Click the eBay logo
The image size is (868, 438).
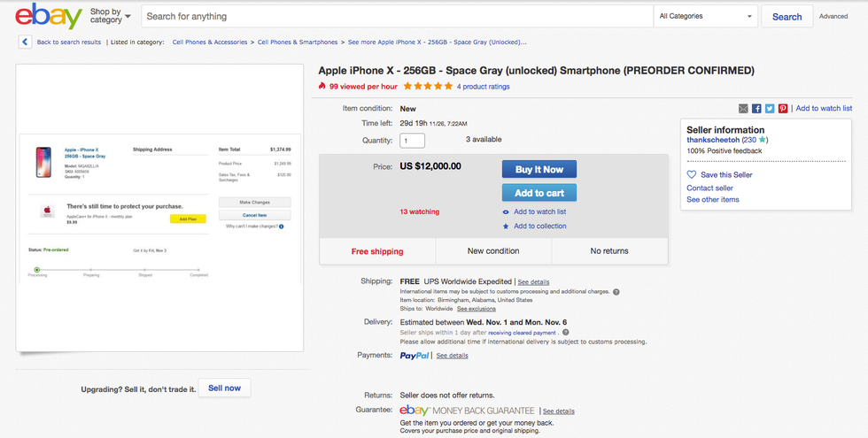point(49,16)
